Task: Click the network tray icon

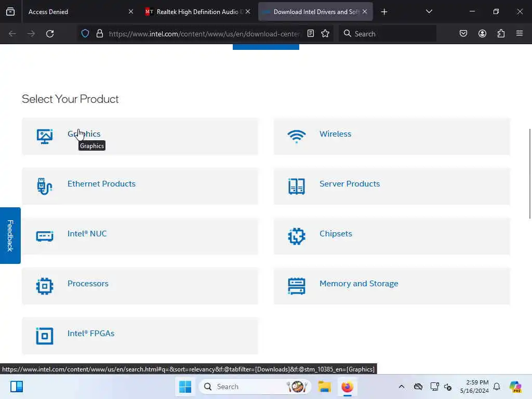Action: tap(434, 387)
